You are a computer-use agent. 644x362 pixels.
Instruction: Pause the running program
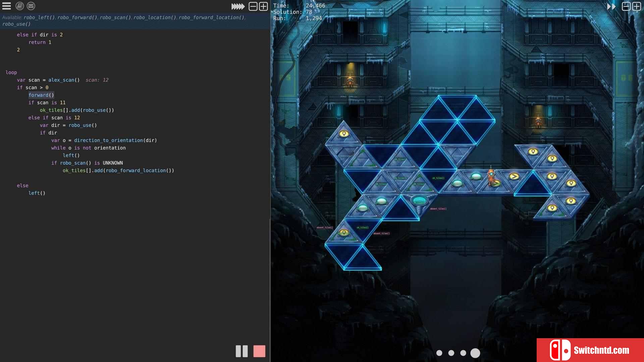tap(241, 351)
